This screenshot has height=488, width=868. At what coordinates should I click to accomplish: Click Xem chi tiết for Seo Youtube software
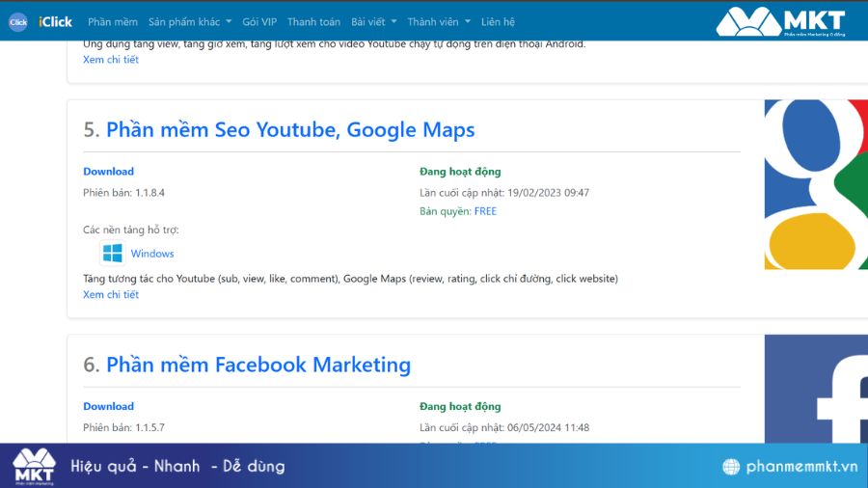click(x=111, y=294)
